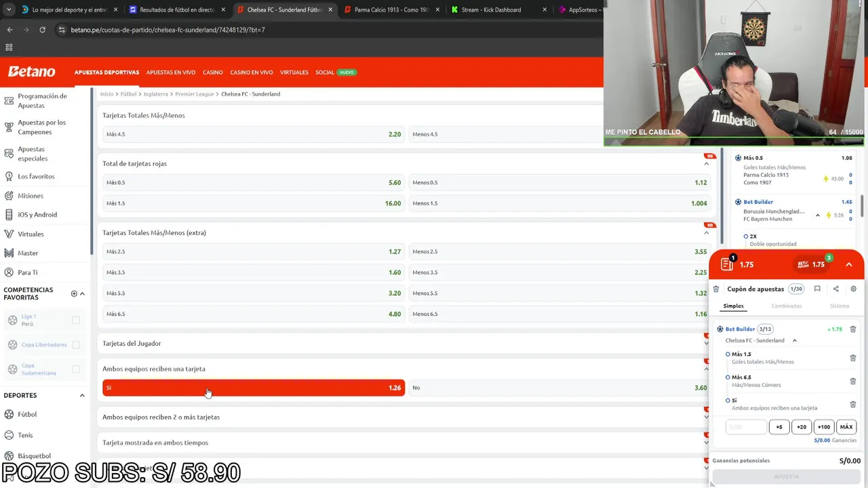Select Más 4.5 cards at 2.20
This screenshot has height=488, width=868.
point(254,134)
